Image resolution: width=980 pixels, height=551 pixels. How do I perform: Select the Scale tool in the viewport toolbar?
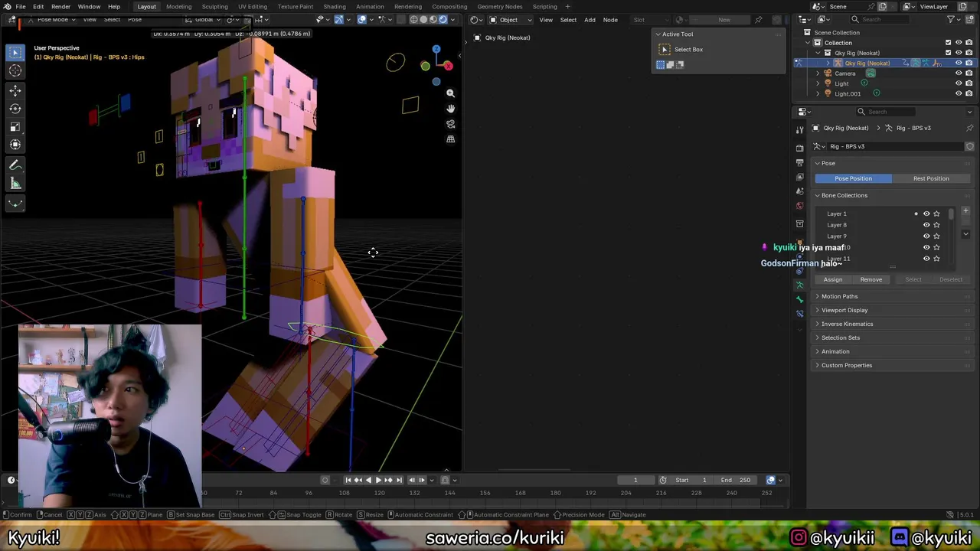tap(15, 126)
